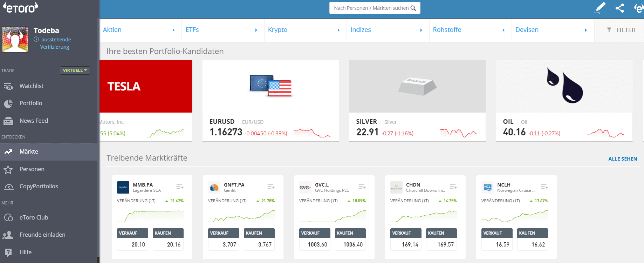644x263 pixels.
Task: Click the Portfolio pie chart icon
Action: 8,103
